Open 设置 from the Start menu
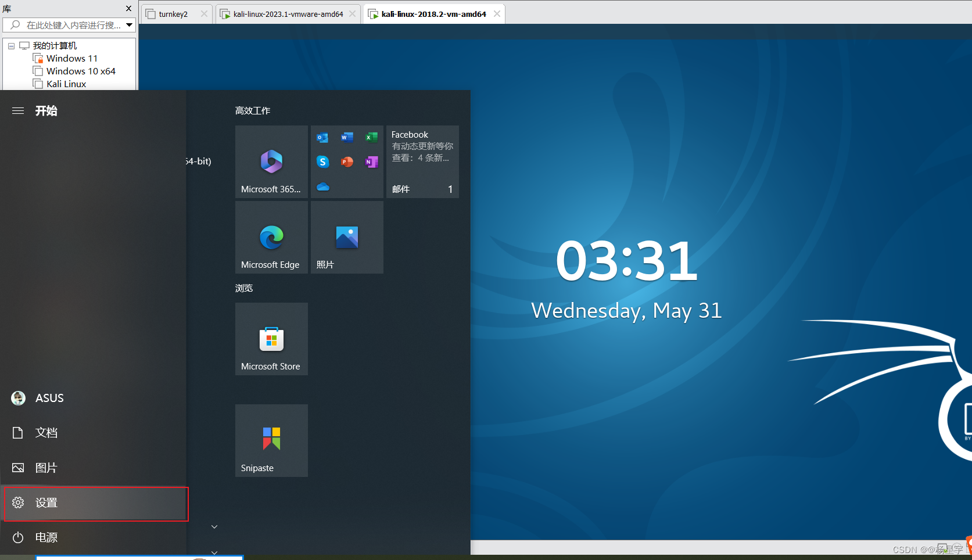This screenshot has height=560, width=972. click(x=46, y=503)
